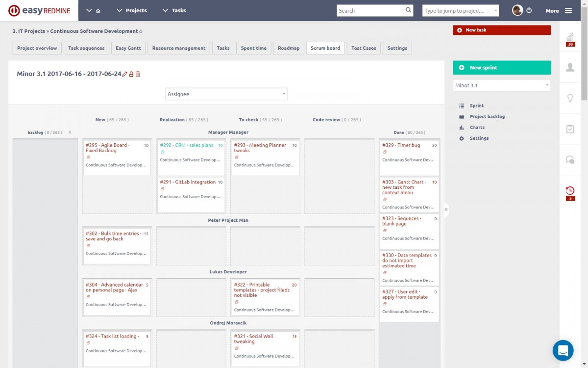
Task: Open the Sprint sidebar link
Action: [x=476, y=105]
